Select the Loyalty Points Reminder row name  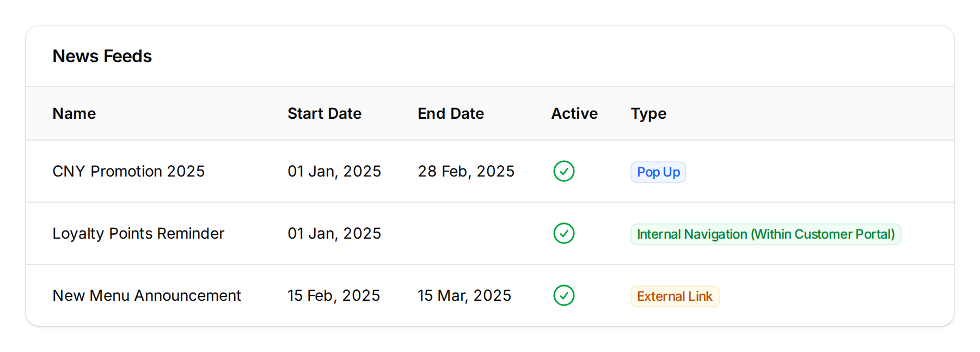tap(138, 233)
